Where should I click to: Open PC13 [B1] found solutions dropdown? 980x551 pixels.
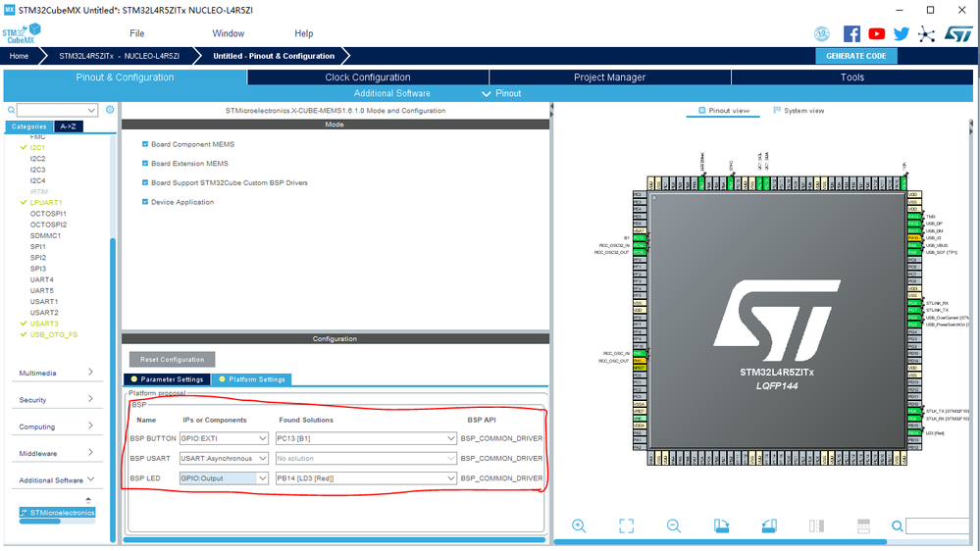click(x=366, y=438)
